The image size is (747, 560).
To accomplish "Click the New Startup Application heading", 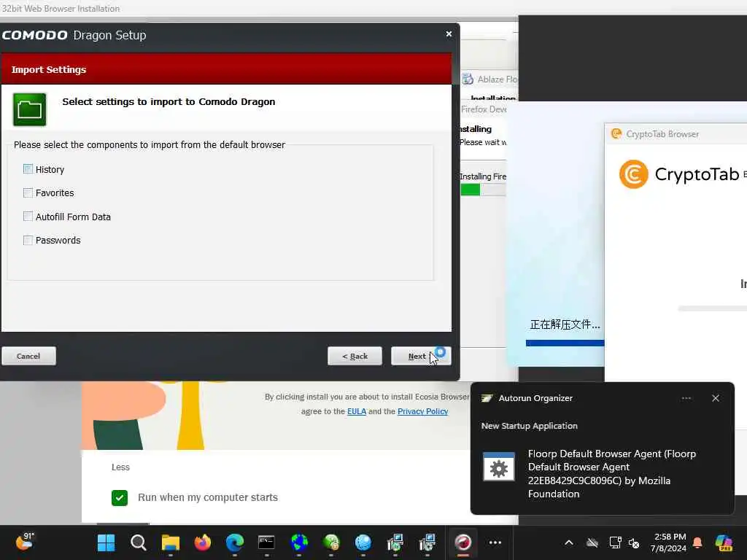I will [x=530, y=426].
